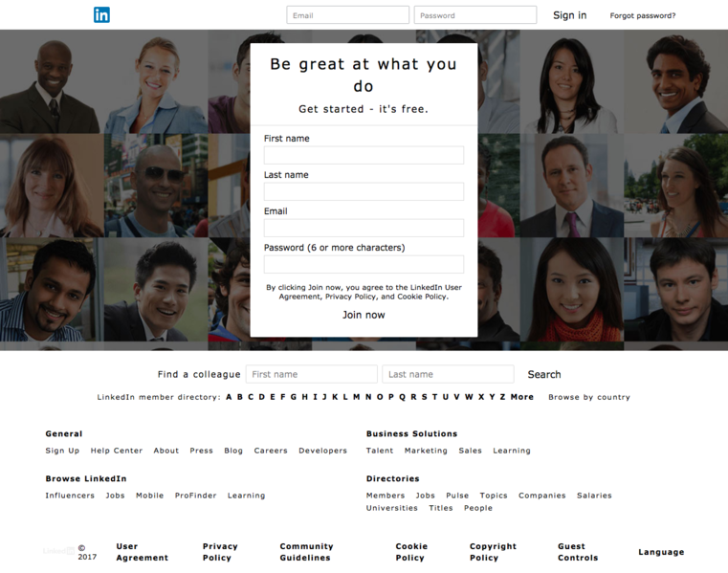Open member directory letter S
This screenshot has height=573, width=728.
[425, 397]
